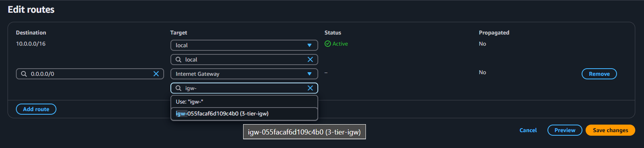Clear the 0.0.0.0/0 destination field

click(x=156, y=74)
